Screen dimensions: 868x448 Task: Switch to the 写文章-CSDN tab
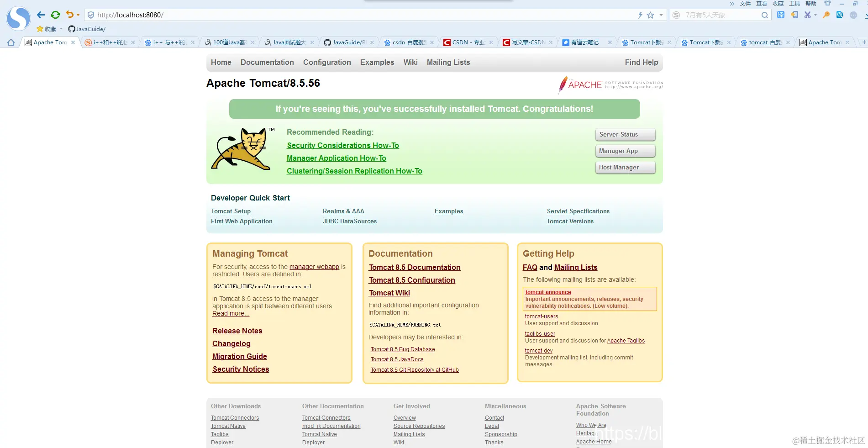pos(527,42)
